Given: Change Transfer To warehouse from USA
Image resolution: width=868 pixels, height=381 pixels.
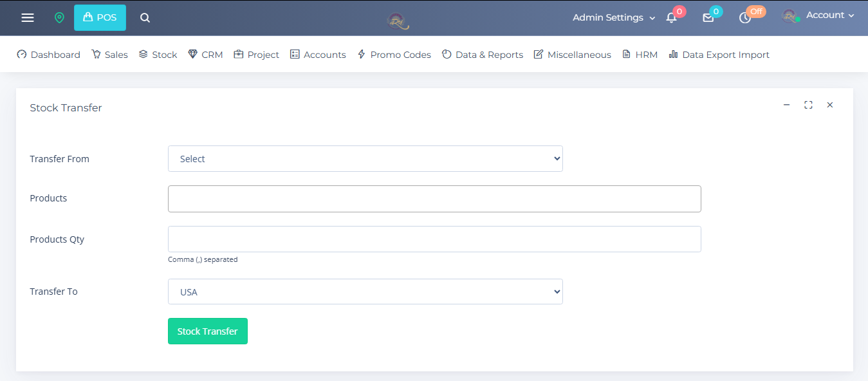Looking at the screenshot, I should (x=365, y=292).
